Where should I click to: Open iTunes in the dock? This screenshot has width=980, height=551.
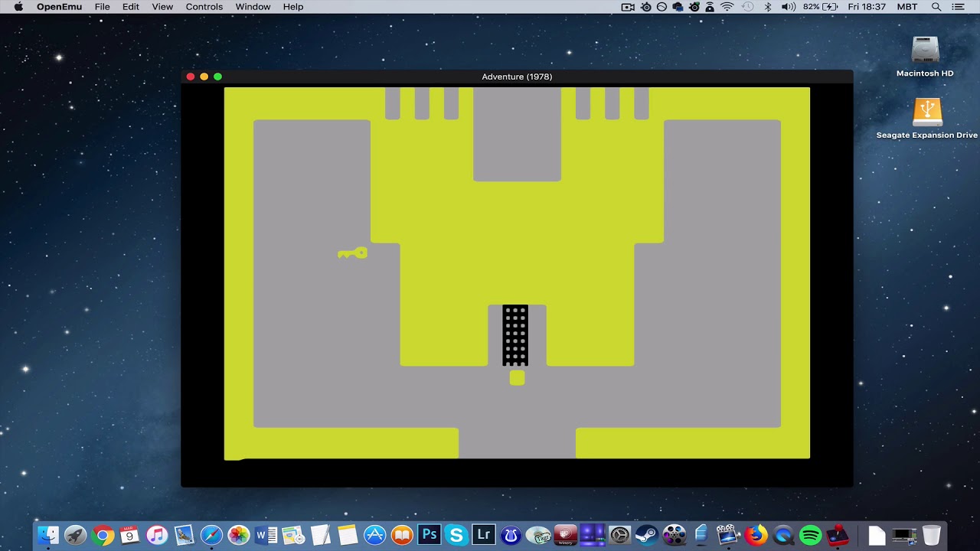pyautogui.click(x=157, y=534)
